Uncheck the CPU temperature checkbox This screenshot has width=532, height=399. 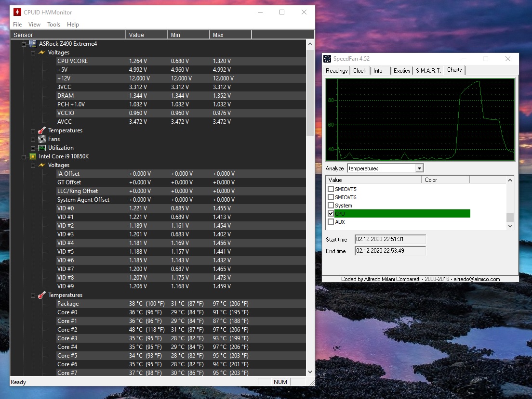(x=331, y=214)
